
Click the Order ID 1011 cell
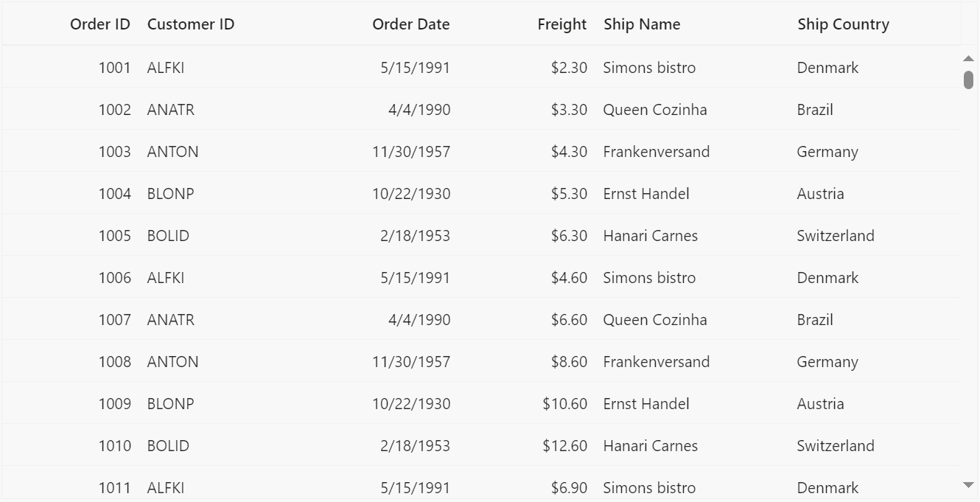(x=114, y=487)
